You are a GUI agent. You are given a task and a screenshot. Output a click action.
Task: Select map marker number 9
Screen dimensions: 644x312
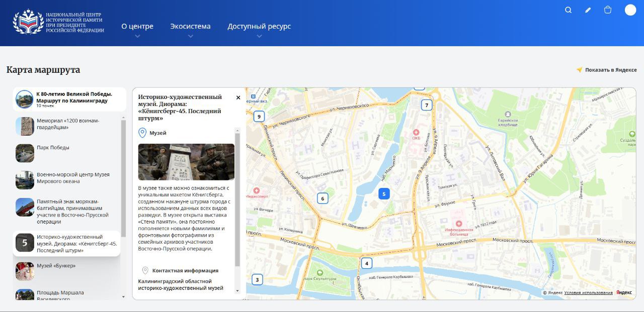[x=259, y=117]
